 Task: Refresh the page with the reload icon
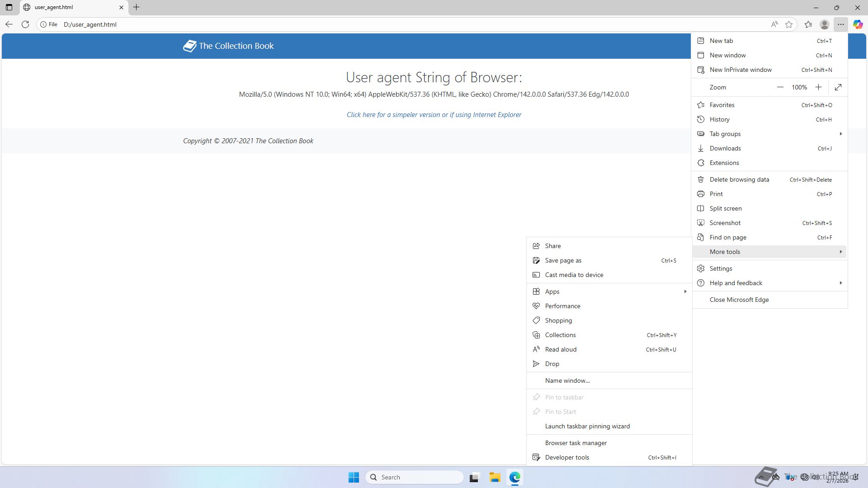click(x=25, y=24)
